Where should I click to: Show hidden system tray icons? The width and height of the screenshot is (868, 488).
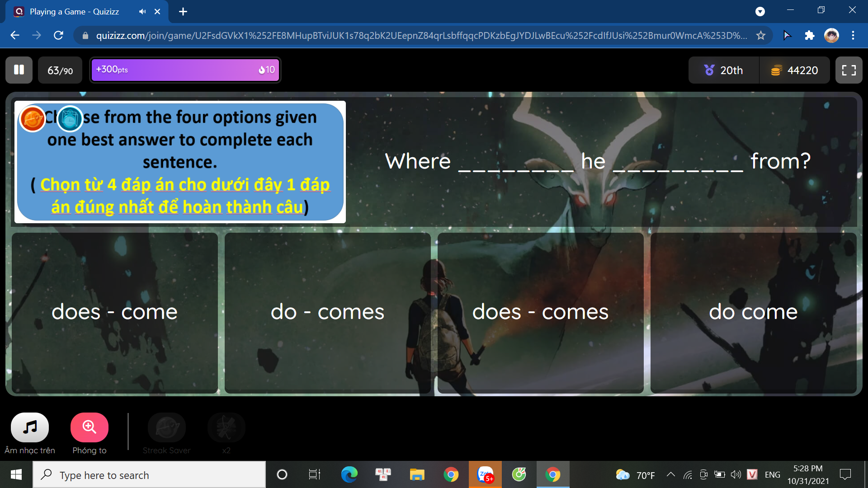point(671,474)
